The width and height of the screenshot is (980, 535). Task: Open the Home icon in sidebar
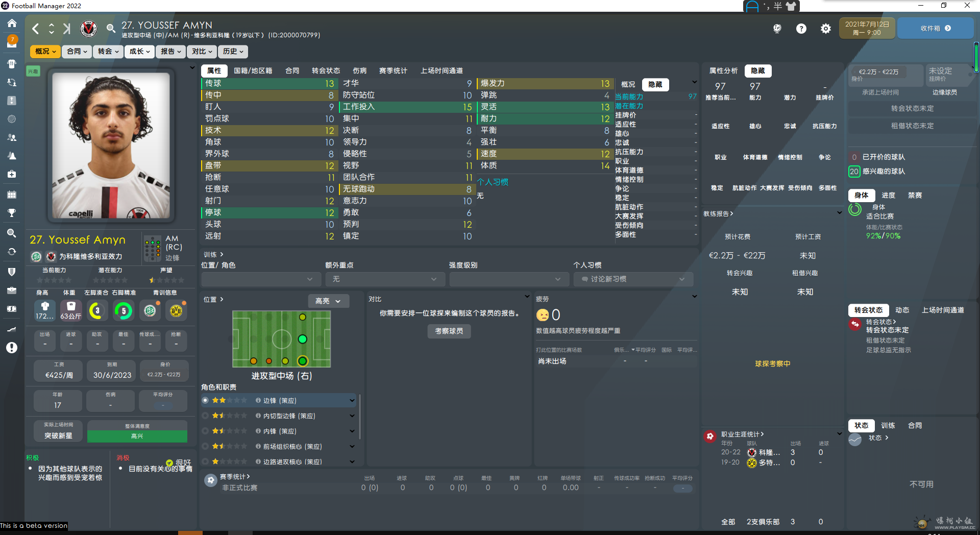coord(12,23)
